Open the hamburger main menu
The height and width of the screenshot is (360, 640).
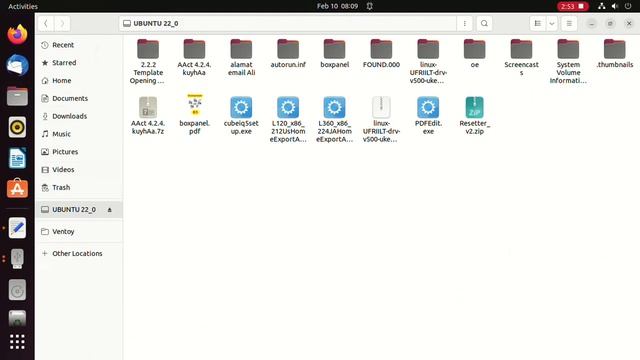coord(569,23)
